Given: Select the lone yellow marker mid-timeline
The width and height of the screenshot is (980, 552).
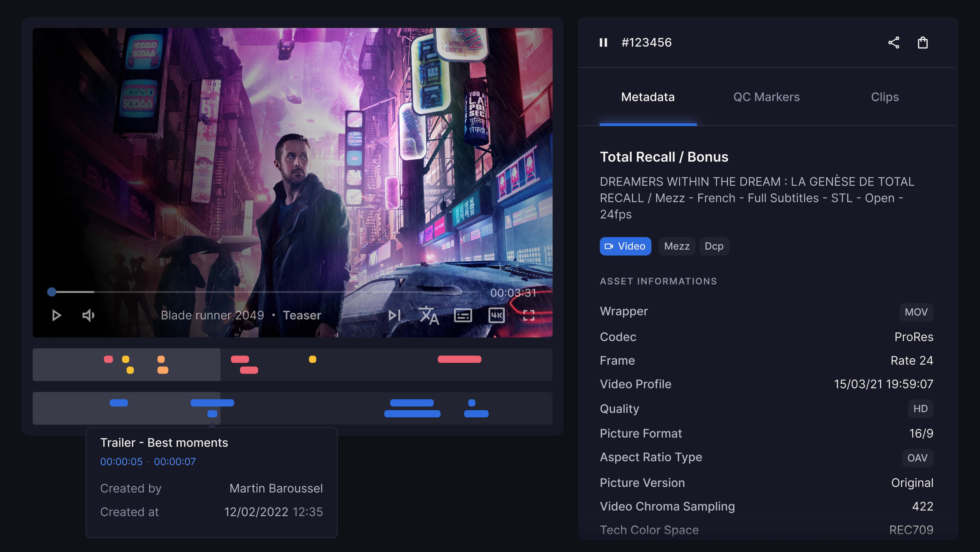Looking at the screenshot, I should click(312, 359).
